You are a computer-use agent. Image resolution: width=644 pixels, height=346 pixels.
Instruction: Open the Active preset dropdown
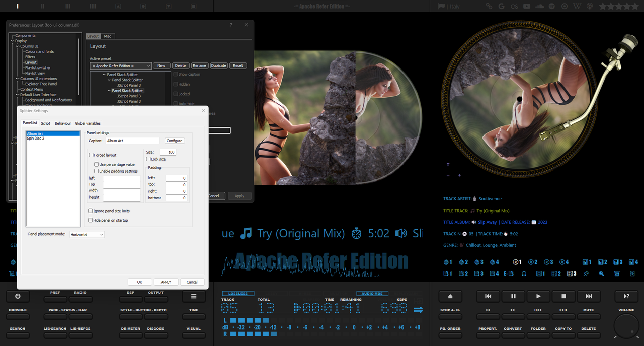point(121,66)
